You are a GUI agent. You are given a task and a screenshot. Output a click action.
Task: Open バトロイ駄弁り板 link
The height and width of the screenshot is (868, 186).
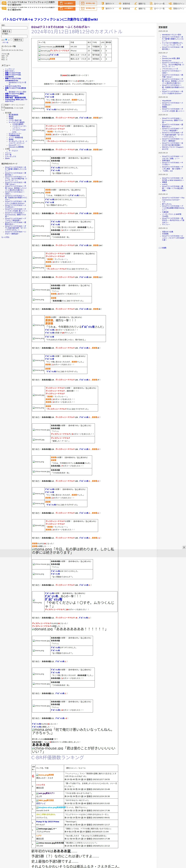15,120
